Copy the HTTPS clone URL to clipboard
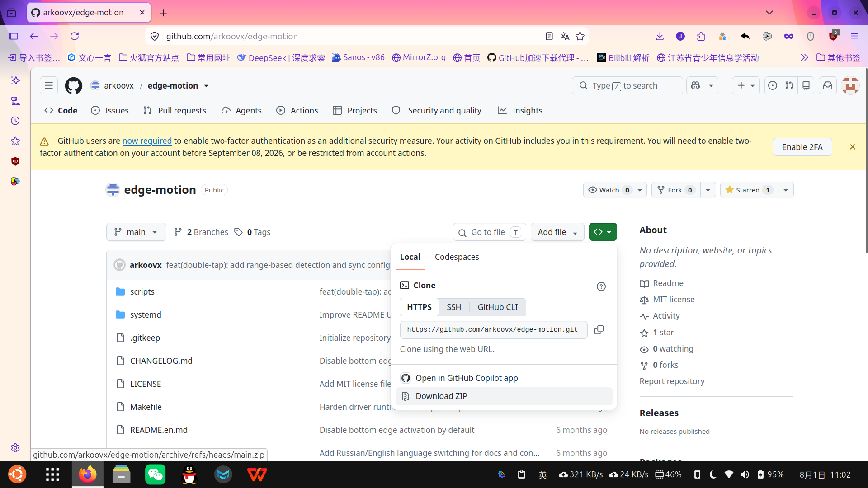This screenshot has height=488, width=868. [599, 330]
